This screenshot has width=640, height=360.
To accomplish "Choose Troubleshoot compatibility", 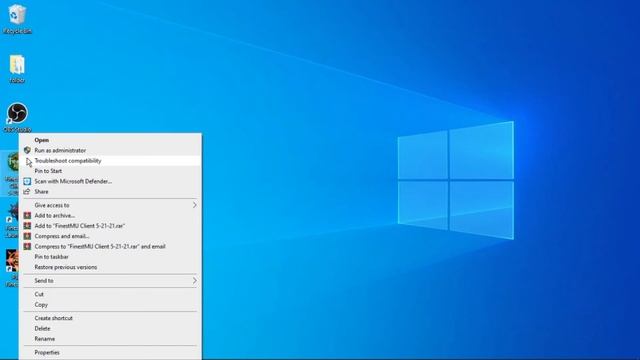I will point(110,161).
